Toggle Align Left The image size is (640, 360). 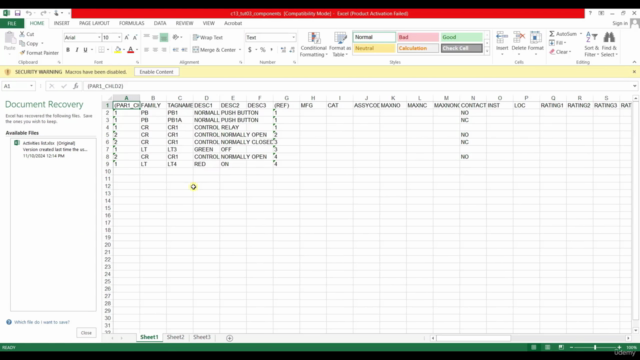click(x=146, y=50)
